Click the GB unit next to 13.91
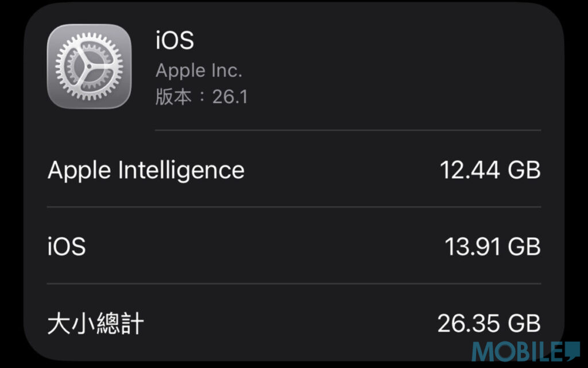 click(524, 247)
